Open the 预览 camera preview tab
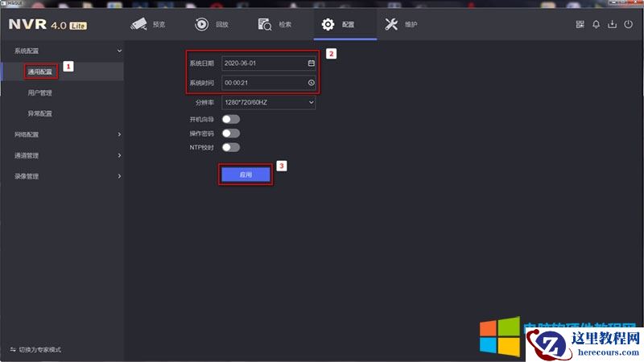Screen dimensions: 644x362 [x=148, y=25]
